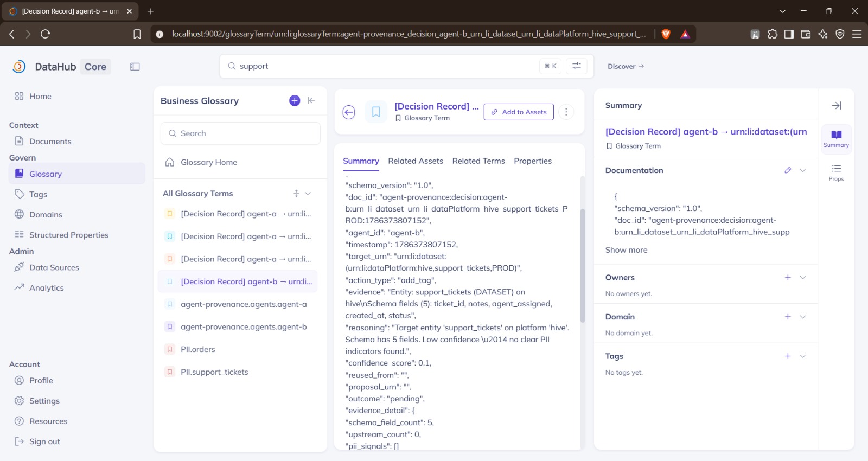Expand All Glossary Terms chevron
Image resolution: width=868 pixels, height=461 pixels.
308,194
